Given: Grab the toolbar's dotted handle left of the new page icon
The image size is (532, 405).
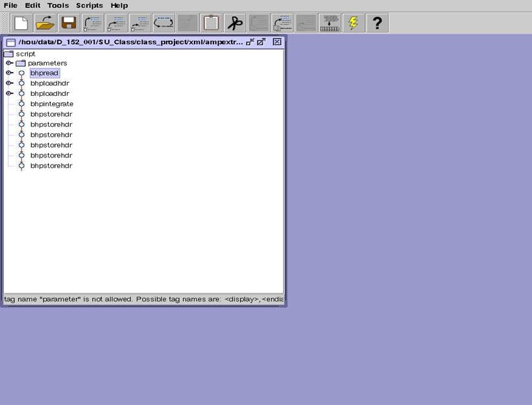Looking at the screenshot, I should click(x=5, y=23).
